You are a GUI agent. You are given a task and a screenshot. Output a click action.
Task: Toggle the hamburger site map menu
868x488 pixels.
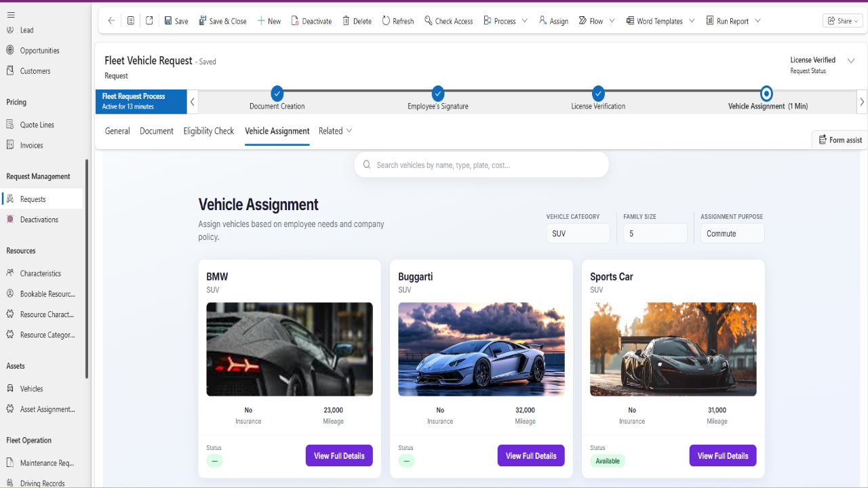[x=10, y=14]
